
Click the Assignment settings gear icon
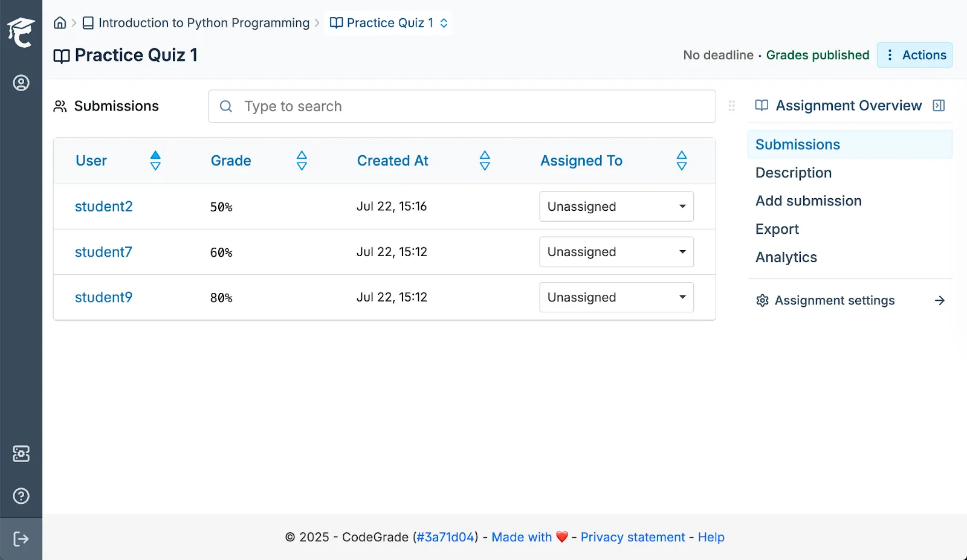click(x=762, y=300)
